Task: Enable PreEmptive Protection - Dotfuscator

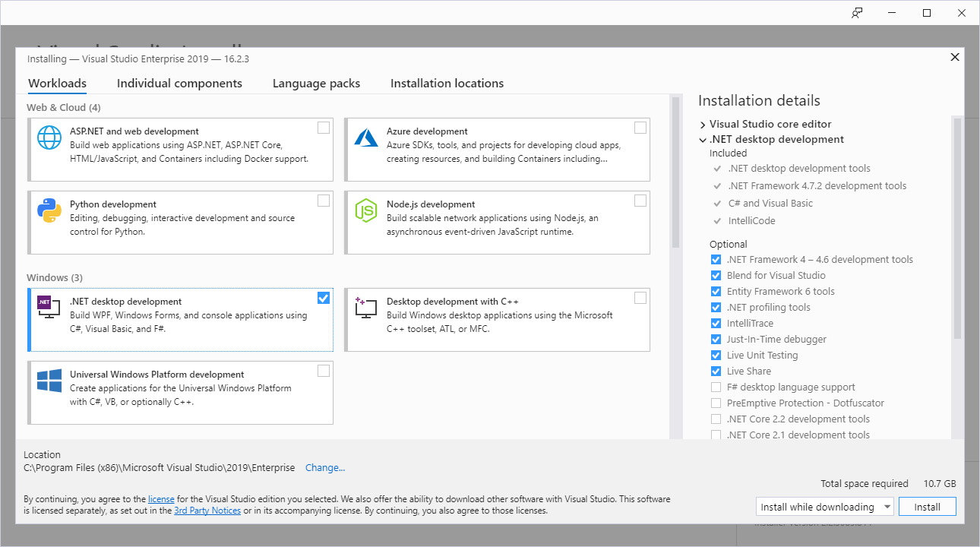Action: click(716, 403)
